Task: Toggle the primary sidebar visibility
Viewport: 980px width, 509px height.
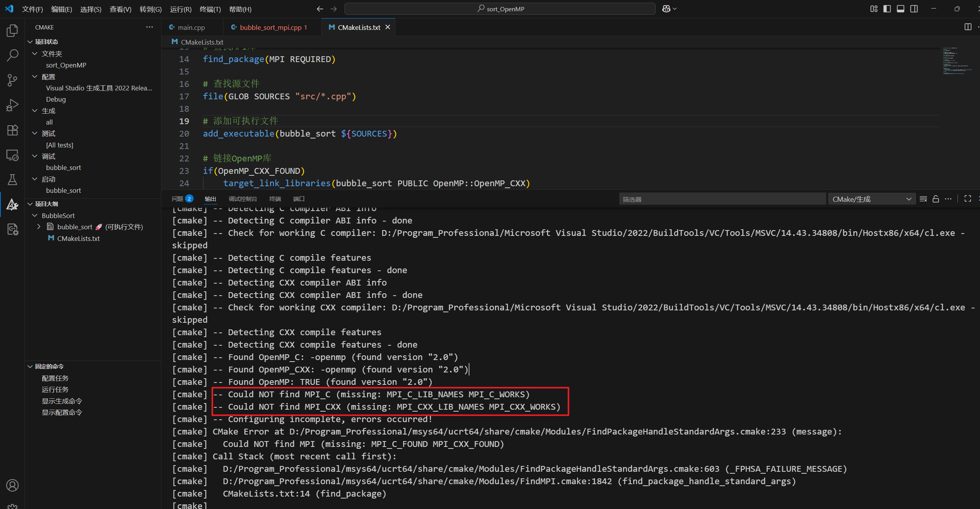Action: pos(887,9)
